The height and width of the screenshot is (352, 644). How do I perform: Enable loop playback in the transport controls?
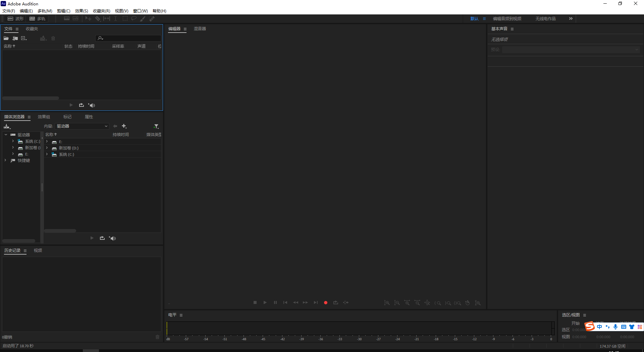[336, 303]
